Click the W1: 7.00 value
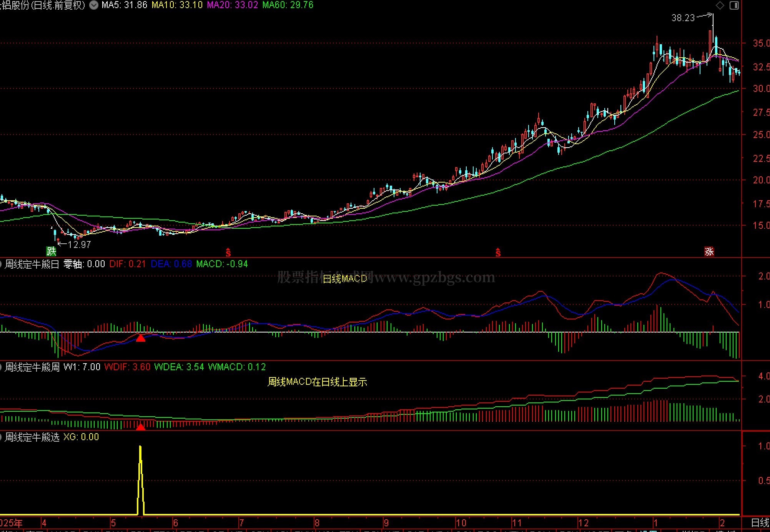770x532 pixels. point(82,367)
